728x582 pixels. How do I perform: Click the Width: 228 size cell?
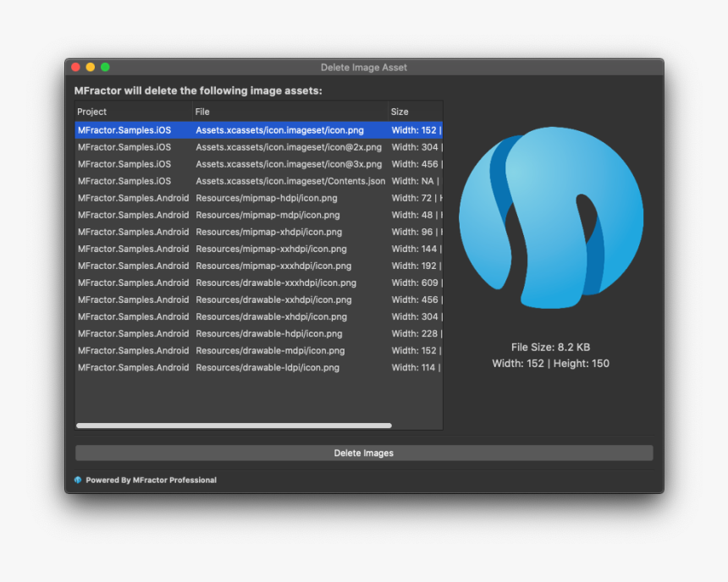(x=417, y=333)
